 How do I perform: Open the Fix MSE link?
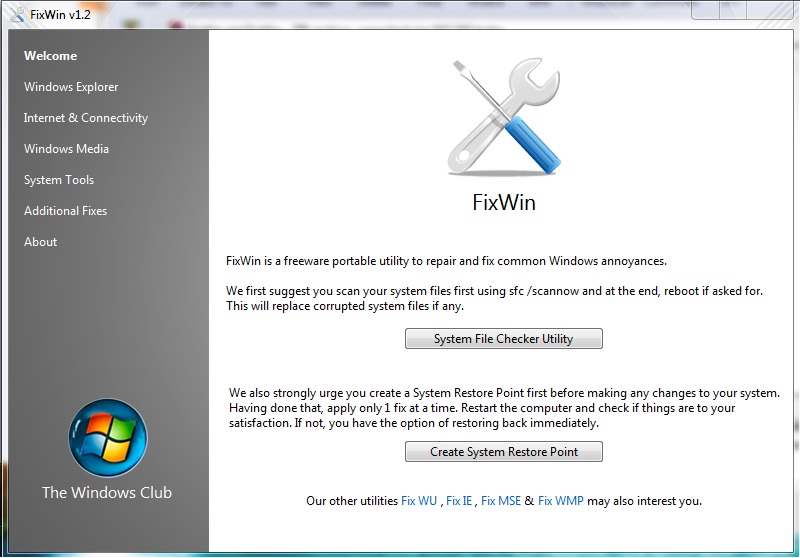coord(501,501)
